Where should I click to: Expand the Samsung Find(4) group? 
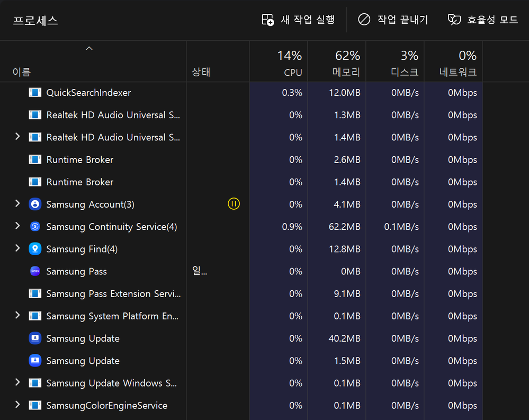click(17, 248)
